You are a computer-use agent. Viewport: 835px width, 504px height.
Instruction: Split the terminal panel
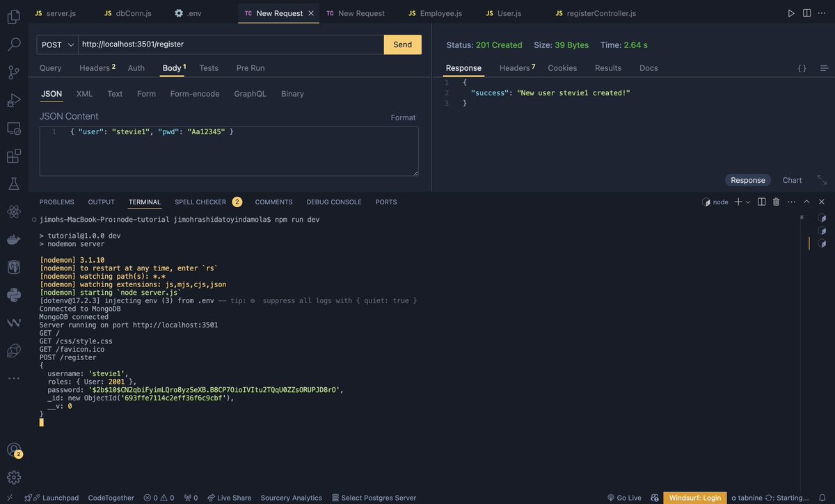point(761,202)
